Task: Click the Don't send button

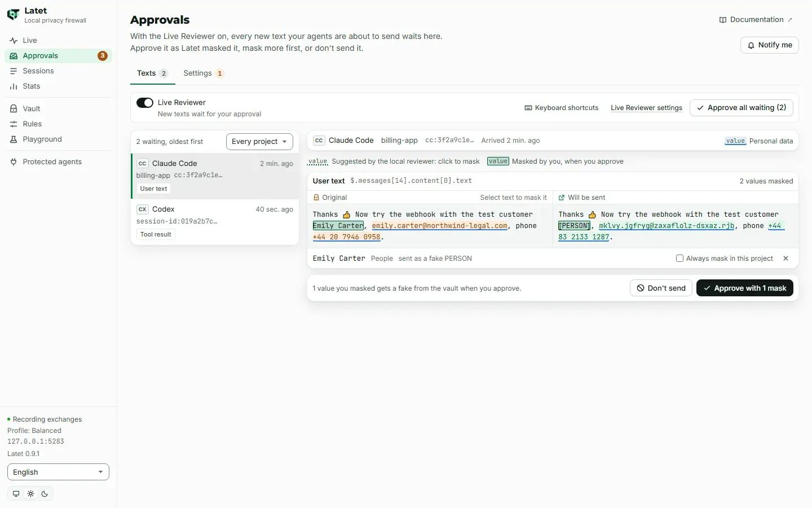Action: (661, 288)
